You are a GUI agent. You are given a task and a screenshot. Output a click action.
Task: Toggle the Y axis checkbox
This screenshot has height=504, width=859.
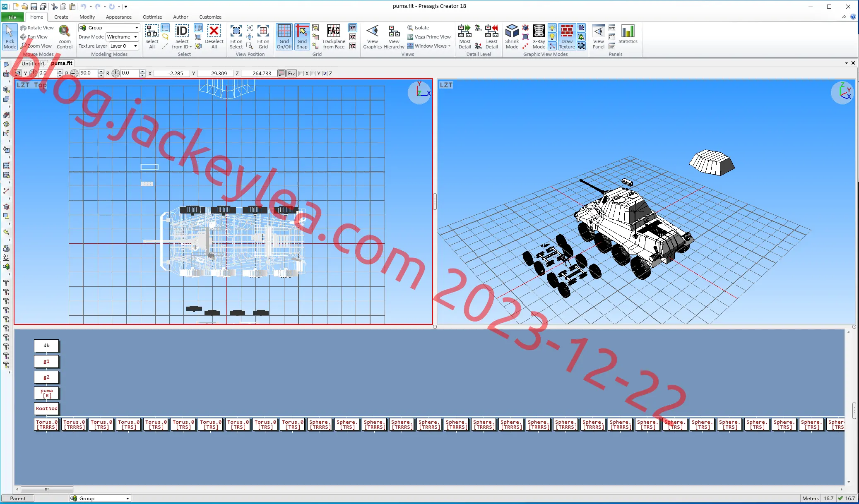point(313,74)
